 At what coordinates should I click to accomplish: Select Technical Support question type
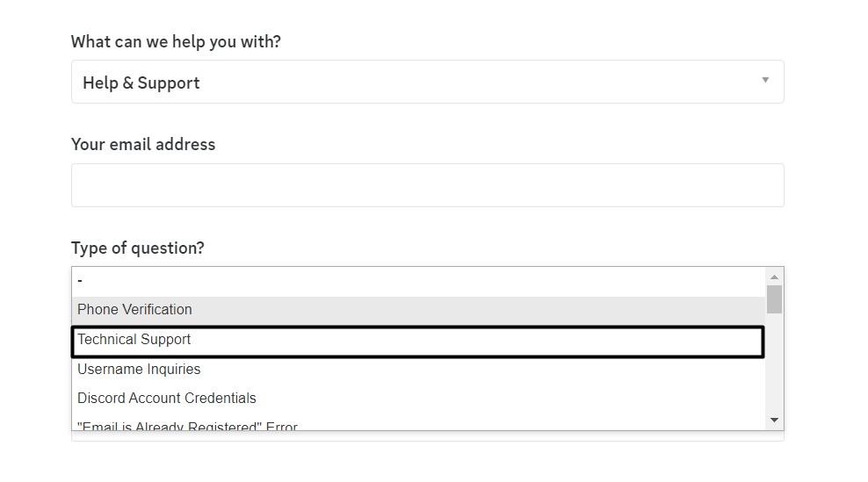point(418,341)
